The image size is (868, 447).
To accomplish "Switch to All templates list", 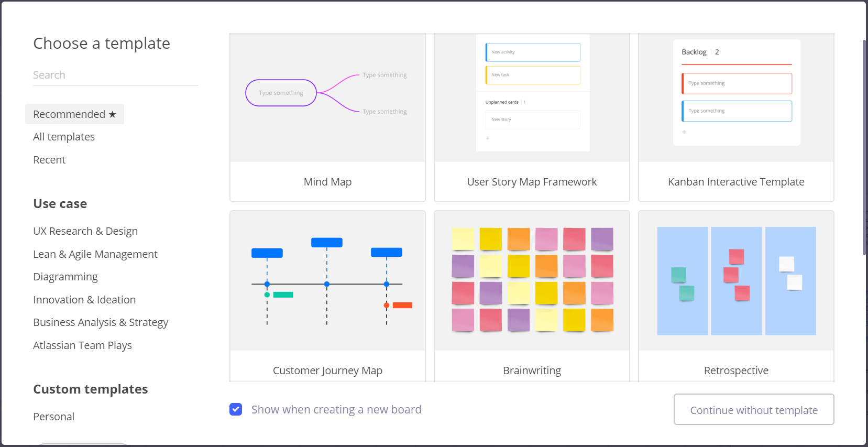I will point(64,137).
